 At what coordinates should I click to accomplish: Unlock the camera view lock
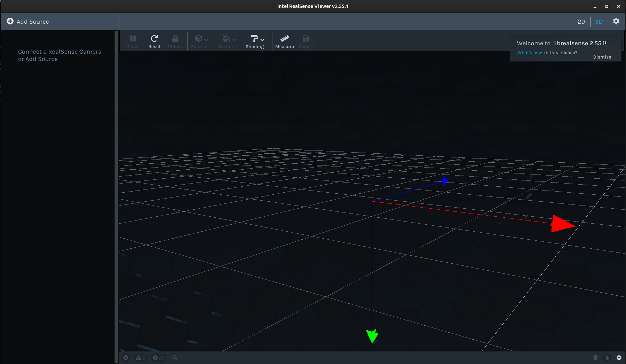[x=175, y=41]
